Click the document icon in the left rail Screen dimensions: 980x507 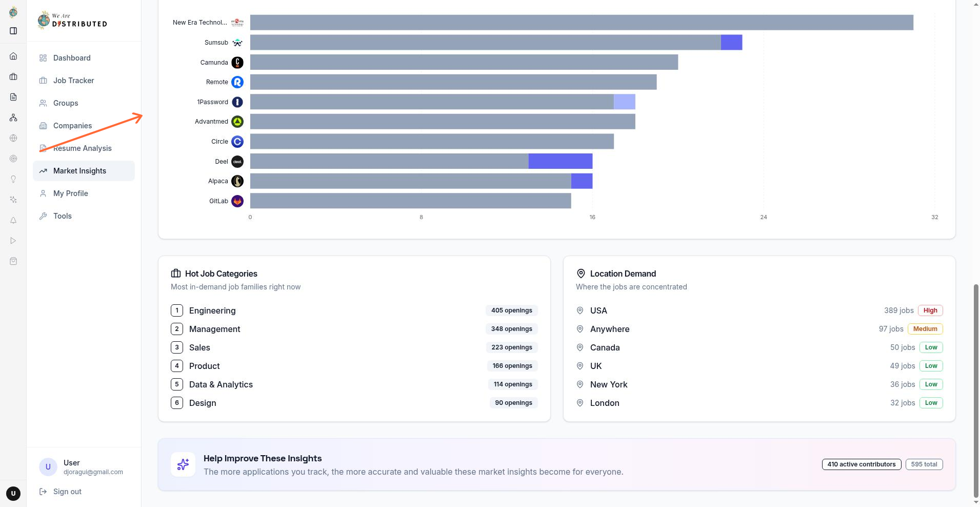click(x=13, y=97)
